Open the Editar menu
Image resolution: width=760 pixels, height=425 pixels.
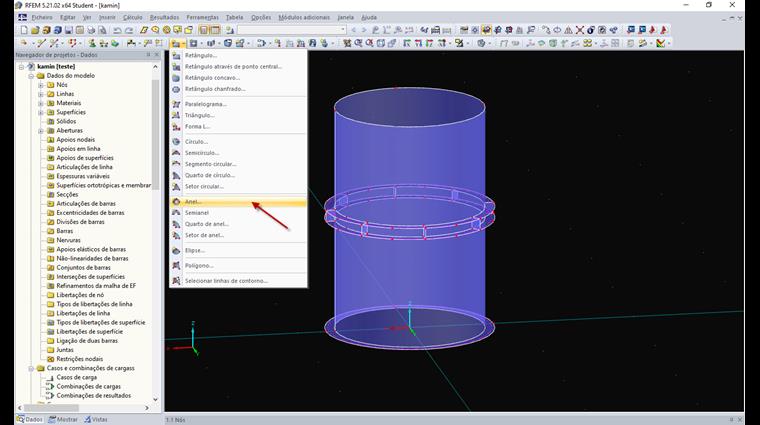pos(68,17)
